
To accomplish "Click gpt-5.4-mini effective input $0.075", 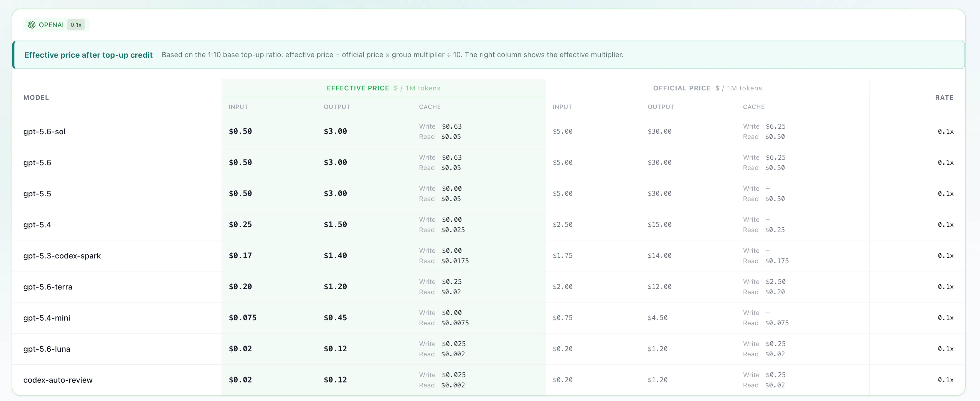I will click(243, 318).
